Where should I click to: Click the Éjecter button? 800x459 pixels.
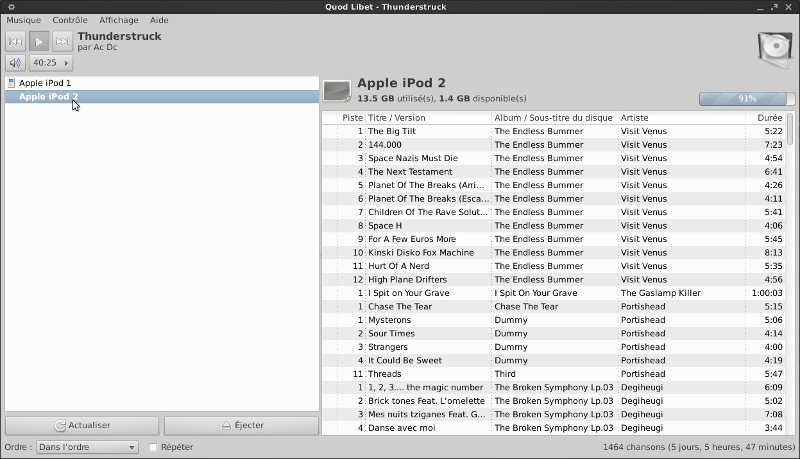[241, 425]
